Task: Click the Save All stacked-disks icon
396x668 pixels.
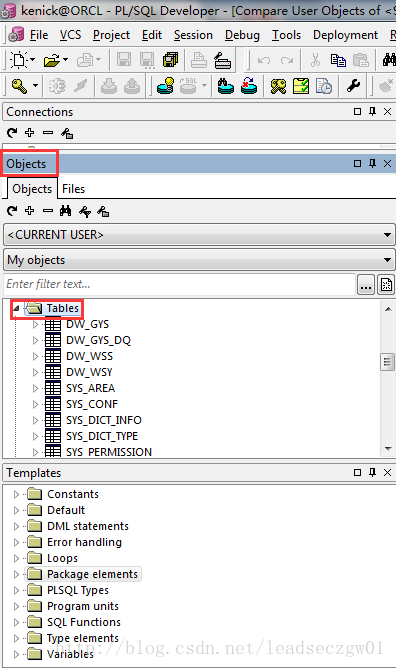Action: click(x=170, y=60)
